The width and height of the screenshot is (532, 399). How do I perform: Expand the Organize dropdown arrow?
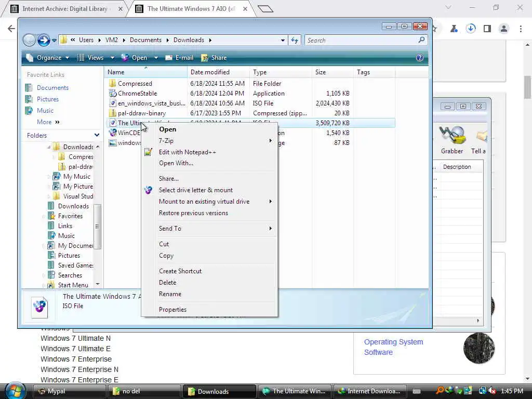(x=67, y=58)
